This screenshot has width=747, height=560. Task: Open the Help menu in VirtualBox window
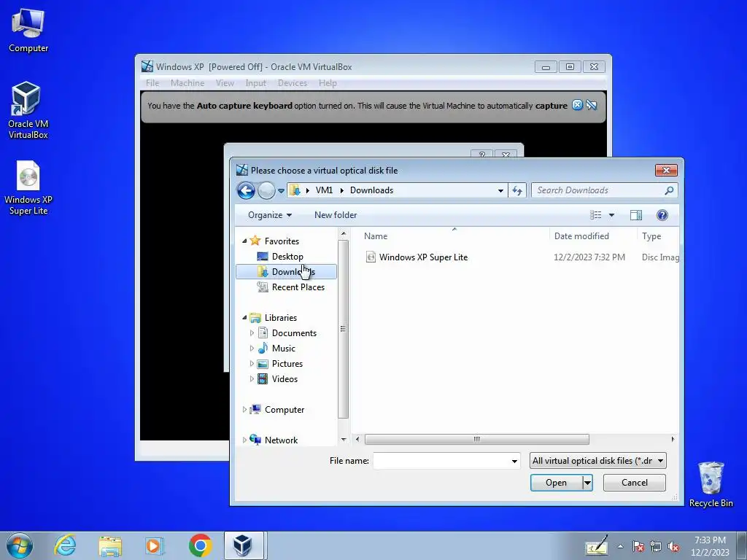pyautogui.click(x=328, y=83)
